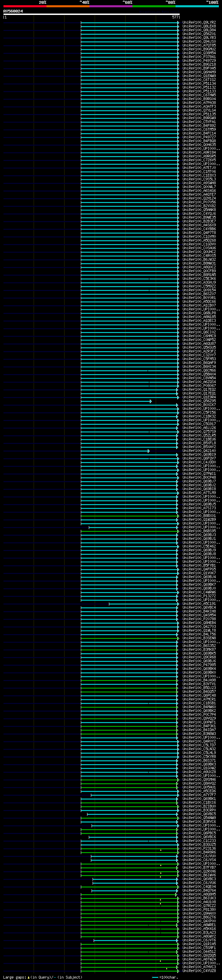
Task: Select hit label UniRef100_B6BS95
Action: pyautogui.click(x=199, y=531)
